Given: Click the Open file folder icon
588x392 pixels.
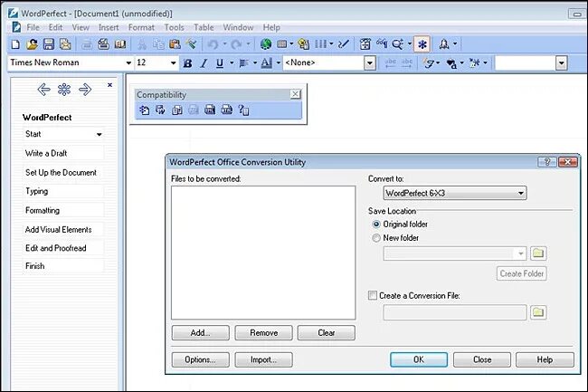Looking at the screenshot, I should tap(32, 44).
